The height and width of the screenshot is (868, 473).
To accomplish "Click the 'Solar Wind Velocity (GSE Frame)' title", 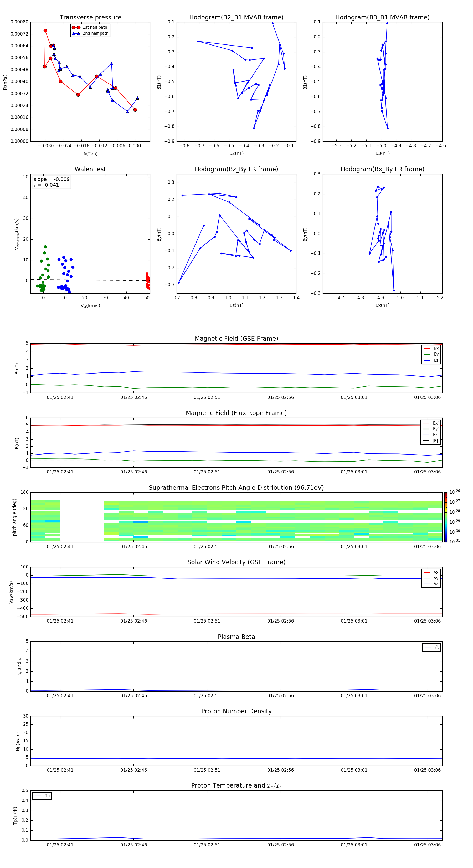I will coord(236,562).
